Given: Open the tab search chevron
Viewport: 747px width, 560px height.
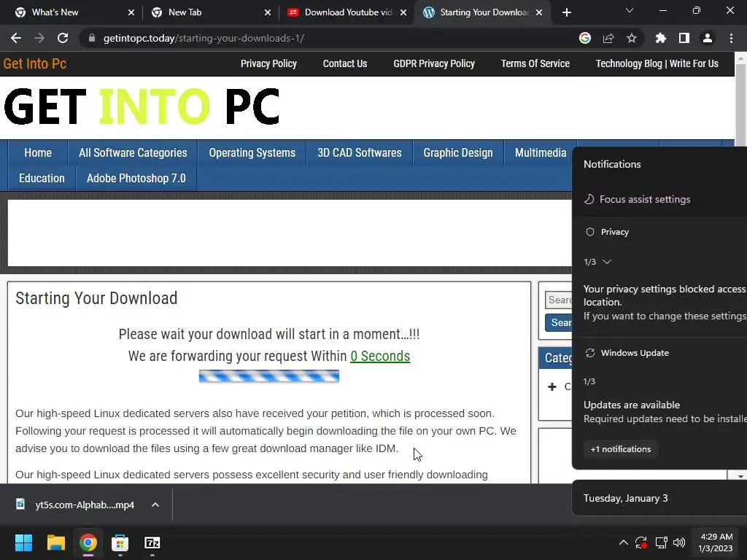Looking at the screenshot, I should (630, 10).
